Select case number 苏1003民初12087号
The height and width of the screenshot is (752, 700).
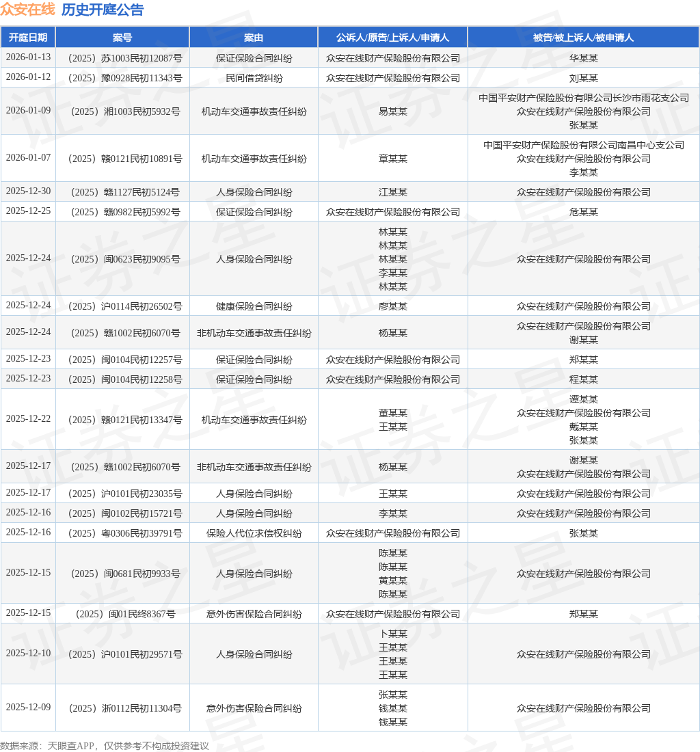(x=125, y=58)
